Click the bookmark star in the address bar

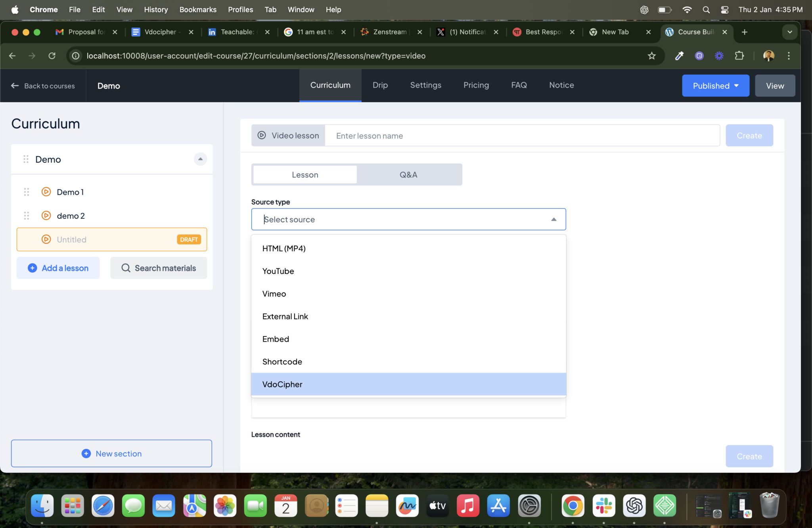[652, 56]
